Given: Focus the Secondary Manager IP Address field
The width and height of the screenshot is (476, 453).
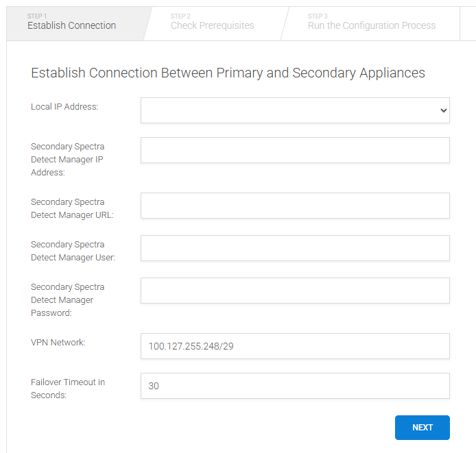Looking at the screenshot, I should 295,150.
